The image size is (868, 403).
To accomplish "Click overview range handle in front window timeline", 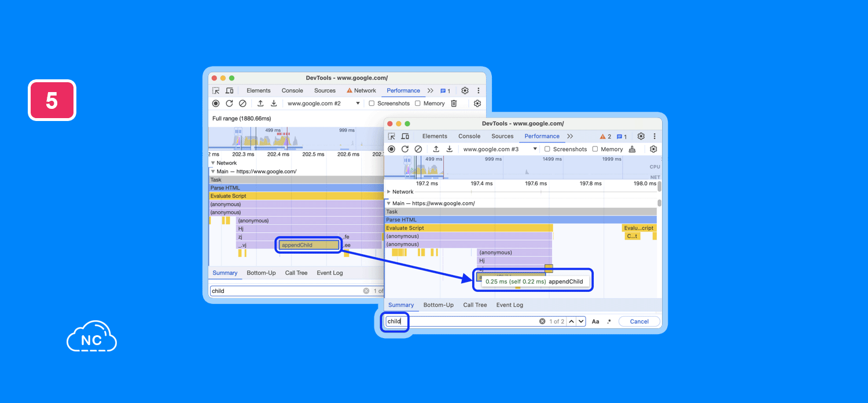I will 409,162.
